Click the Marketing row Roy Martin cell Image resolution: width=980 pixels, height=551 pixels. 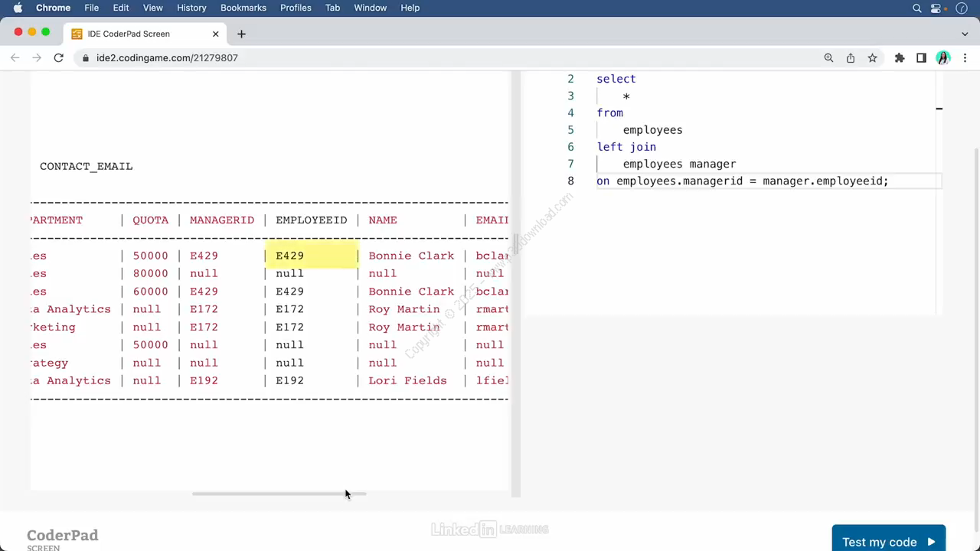[x=404, y=327]
